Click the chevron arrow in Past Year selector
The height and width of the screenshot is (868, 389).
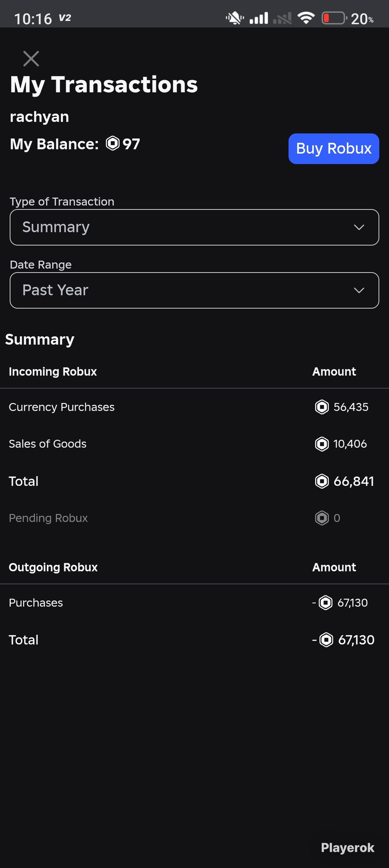pyautogui.click(x=359, y=290)
